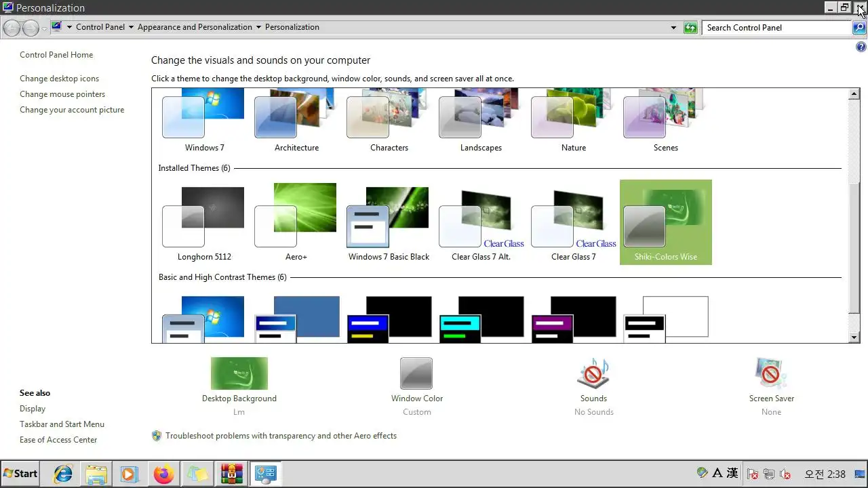Screen dimensions: 868x488
Task: Choose purple High Contrast Black theme
Action: click(x=573, y=319)
